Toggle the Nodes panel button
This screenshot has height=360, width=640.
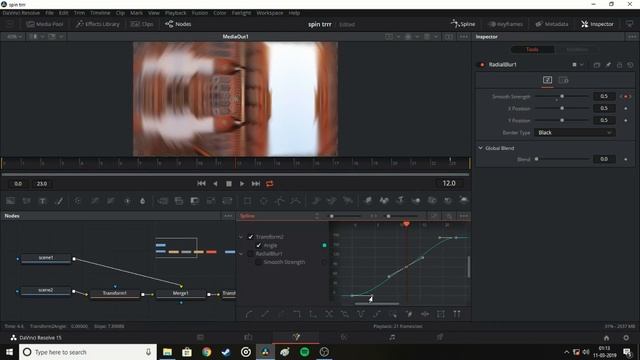pyautogui.click(x=178, y=24)
